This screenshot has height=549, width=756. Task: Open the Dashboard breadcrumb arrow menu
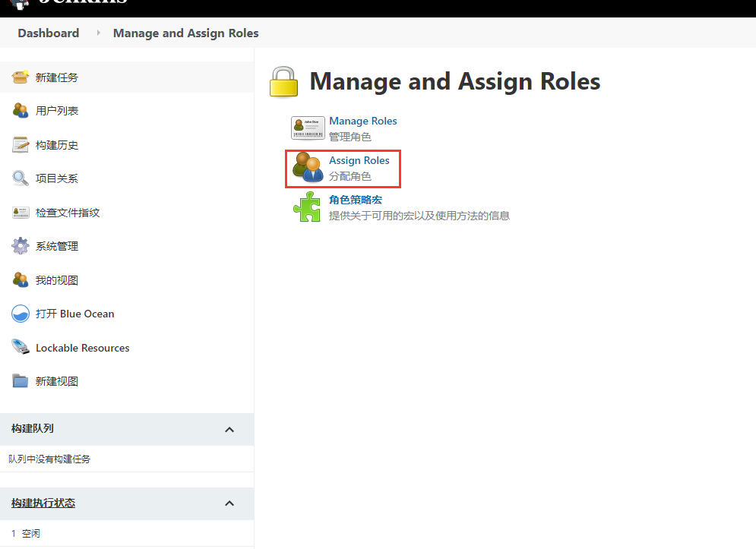98,33
